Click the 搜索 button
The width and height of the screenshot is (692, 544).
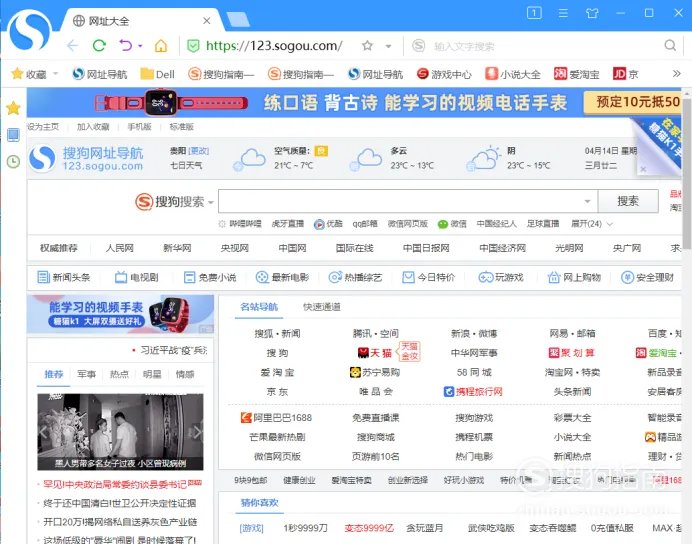[628, 201]
